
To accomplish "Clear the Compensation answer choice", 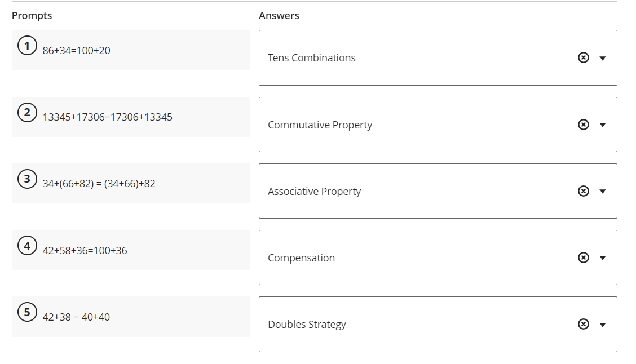I will 583,258.
